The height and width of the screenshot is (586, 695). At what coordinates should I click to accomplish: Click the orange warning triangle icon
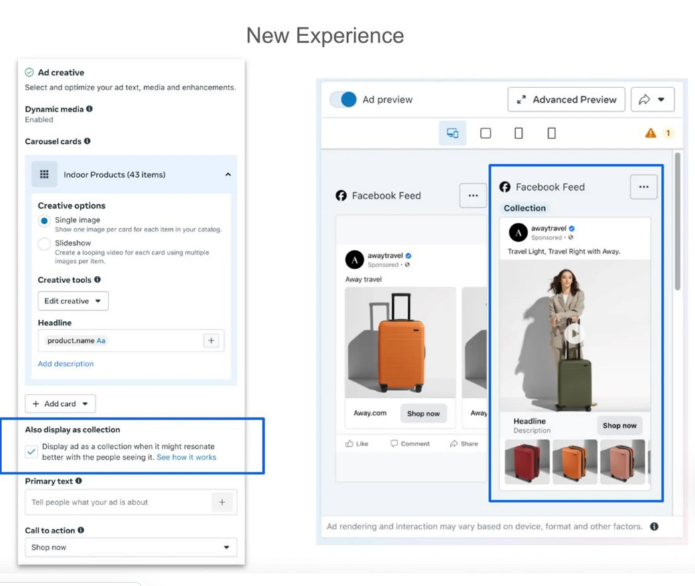click(x=651, y=133)
